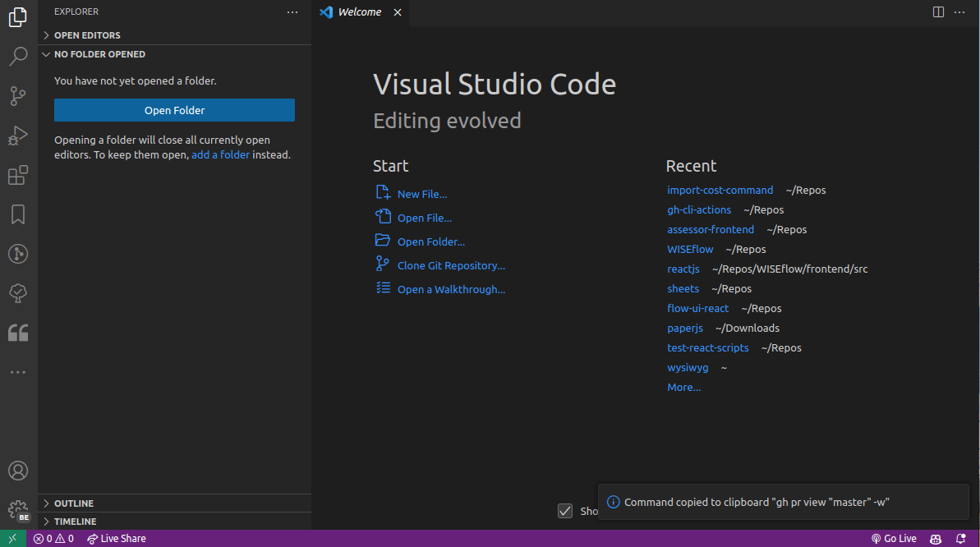980x547 pixels.
Task: Open recent WISEflow project
Action: pyautogui.click(x=690, y=249)
